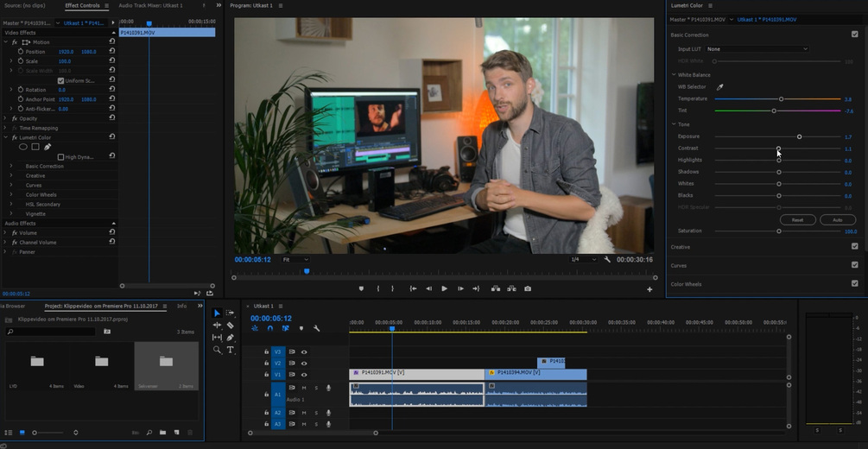Open the Lumetri Color panel menu
868x449 pixels.
[x=710, y=5]
